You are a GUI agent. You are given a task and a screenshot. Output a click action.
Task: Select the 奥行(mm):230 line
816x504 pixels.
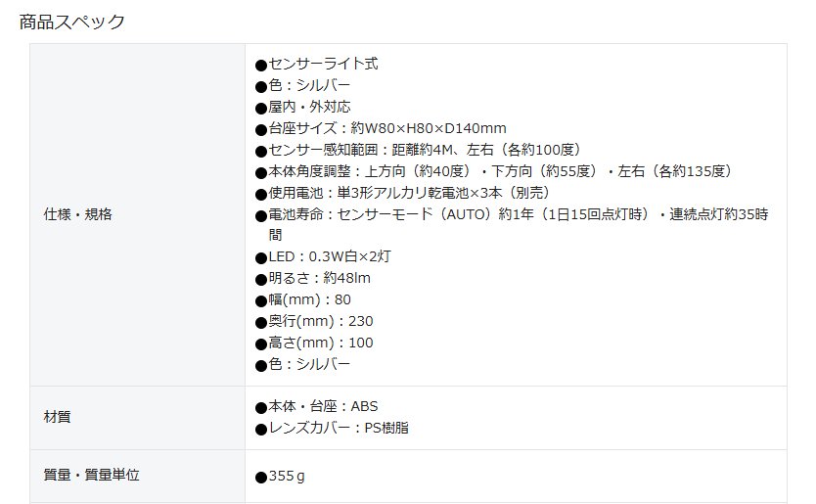pos(314,321)
